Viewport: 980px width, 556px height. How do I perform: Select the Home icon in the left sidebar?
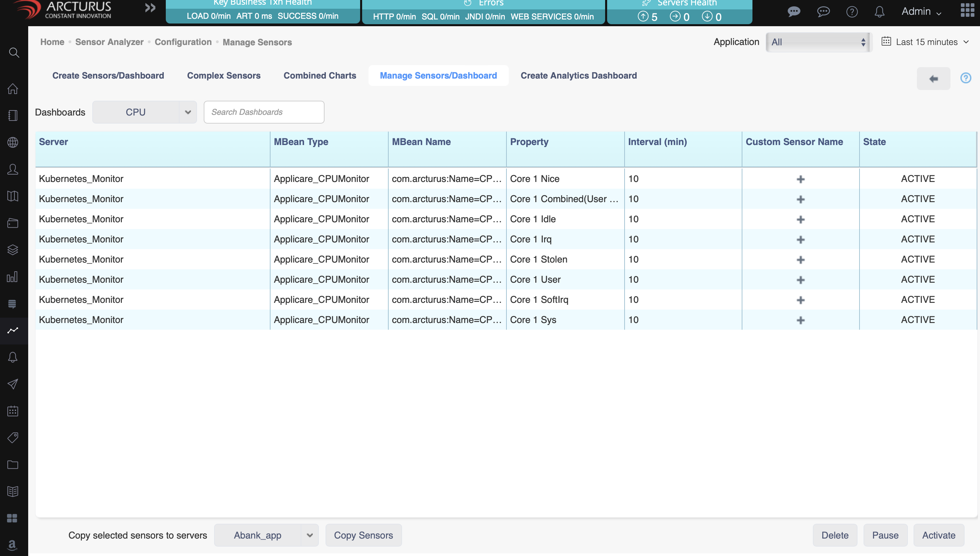[13, 89]
